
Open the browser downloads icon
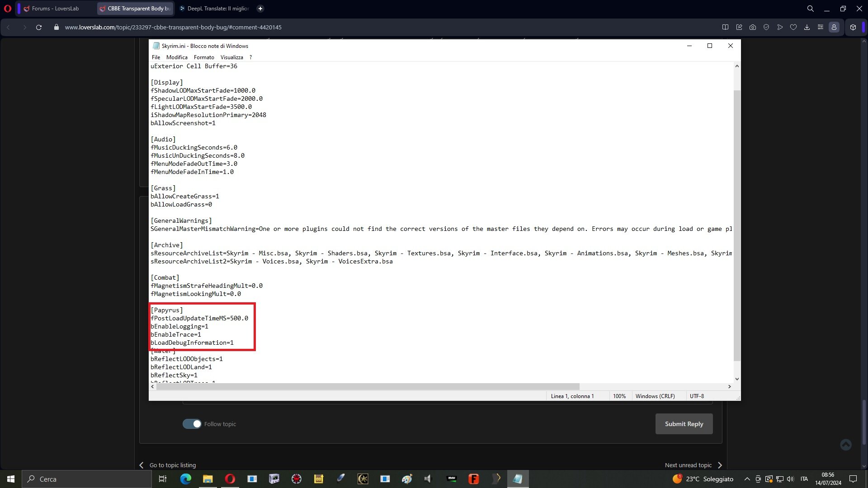point(807,27)
